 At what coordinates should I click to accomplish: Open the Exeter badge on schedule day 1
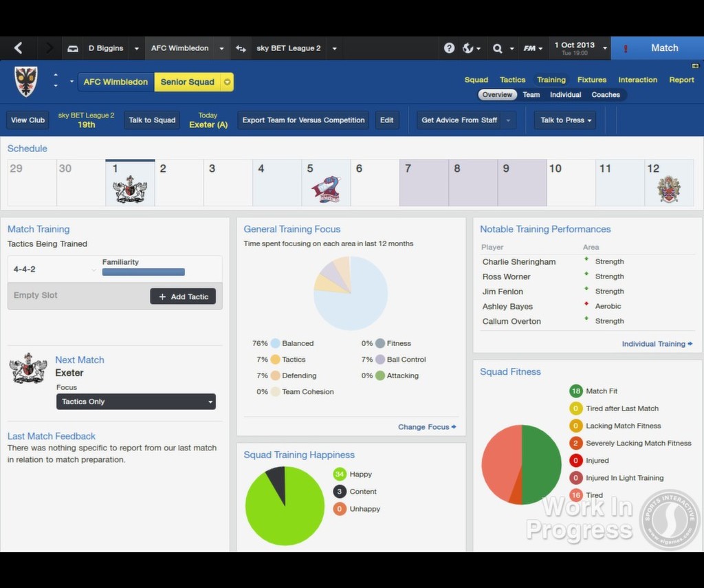pyautogui.click(x=130, y=189)
